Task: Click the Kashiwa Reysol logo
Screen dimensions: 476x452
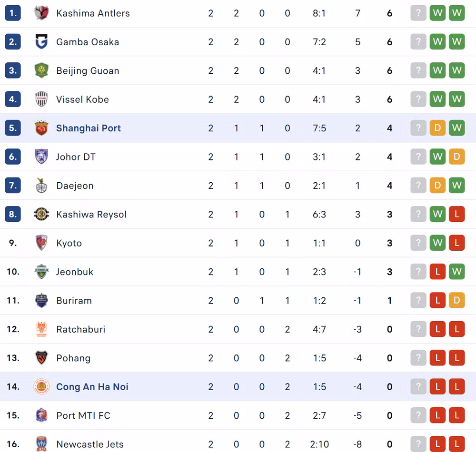Action: 41,214
